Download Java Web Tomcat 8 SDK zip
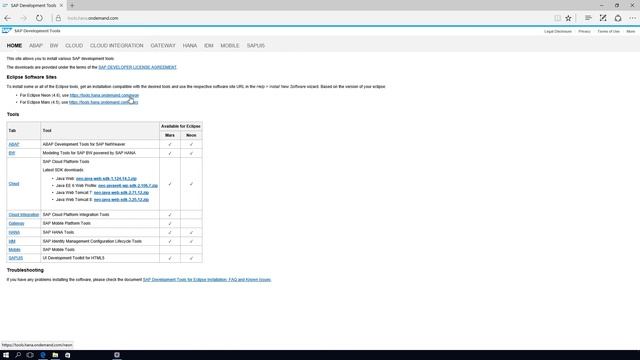The image size is (640, 360). (x=121, y=200)
